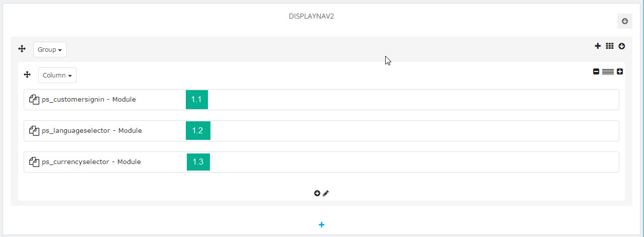
Task: Click the Column move handle icon
Action: [28, 74]
